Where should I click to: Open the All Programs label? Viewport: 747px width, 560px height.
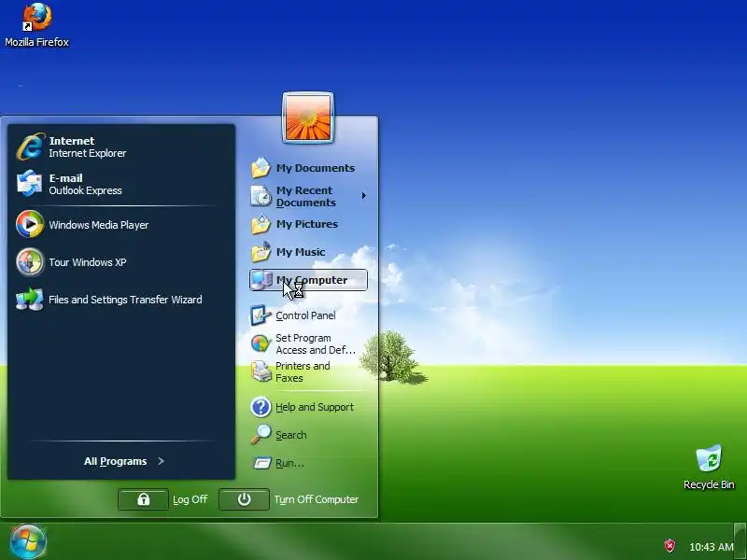tap(115, 461)
